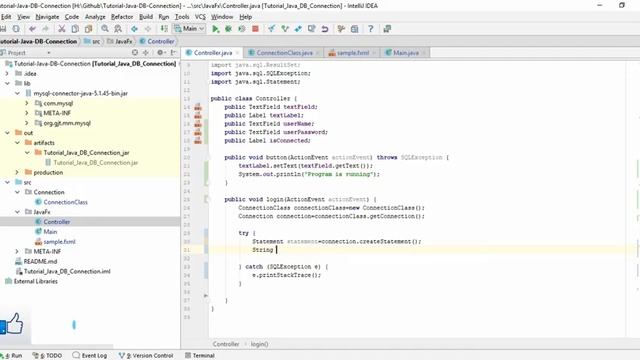
Task: Click the Paste icon in toolbar
Action: tap(88, 29)
